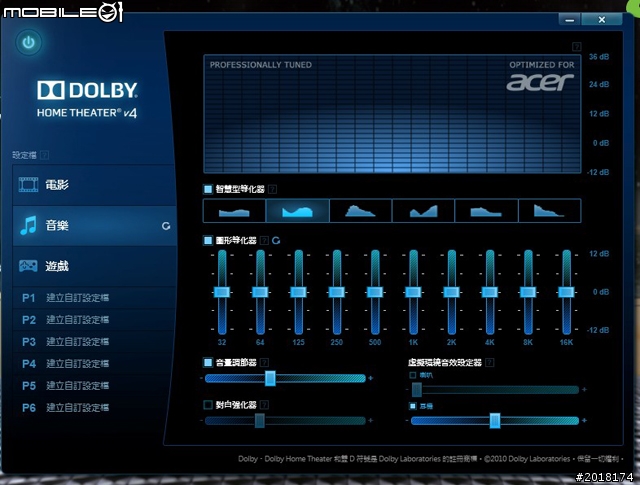Click the 125 Hz equalizer slider handle

pos(298,292)
